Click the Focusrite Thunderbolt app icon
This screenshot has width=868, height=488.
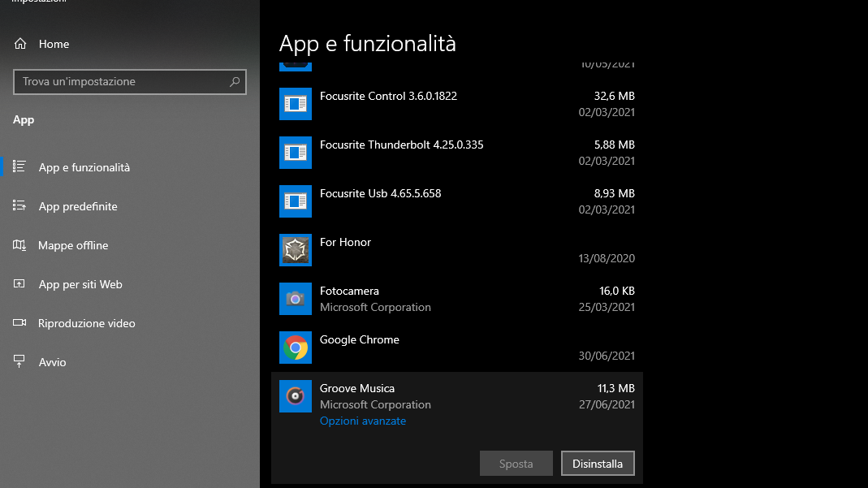pyautogui.click(x=296, y=153)
